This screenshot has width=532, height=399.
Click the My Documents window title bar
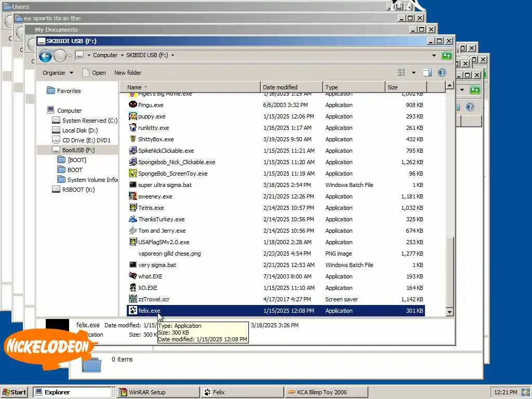point(217,30)
